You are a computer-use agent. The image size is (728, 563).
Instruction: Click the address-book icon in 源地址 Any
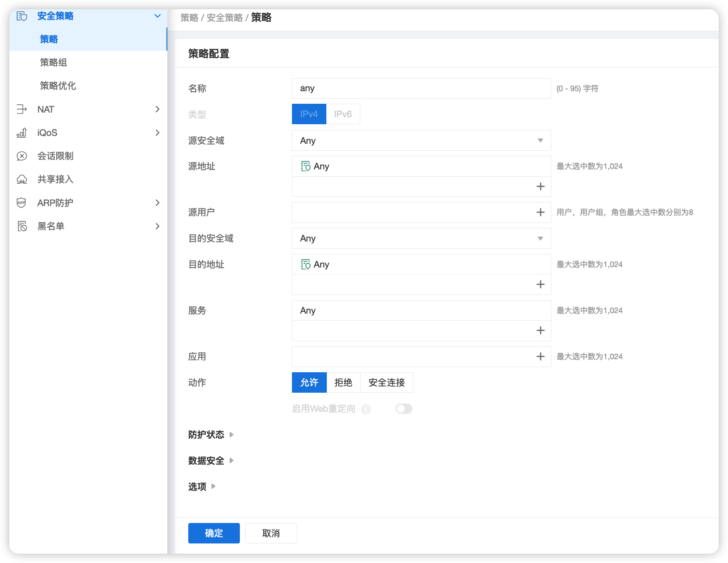(305, 166)
